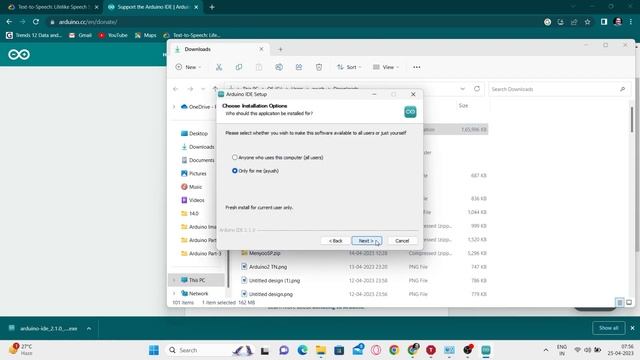Image resolution: width=640 pixels, height=360 pixels.
Task: Select the Downloads tab in Explorer
Action: [x=220, y=49]
